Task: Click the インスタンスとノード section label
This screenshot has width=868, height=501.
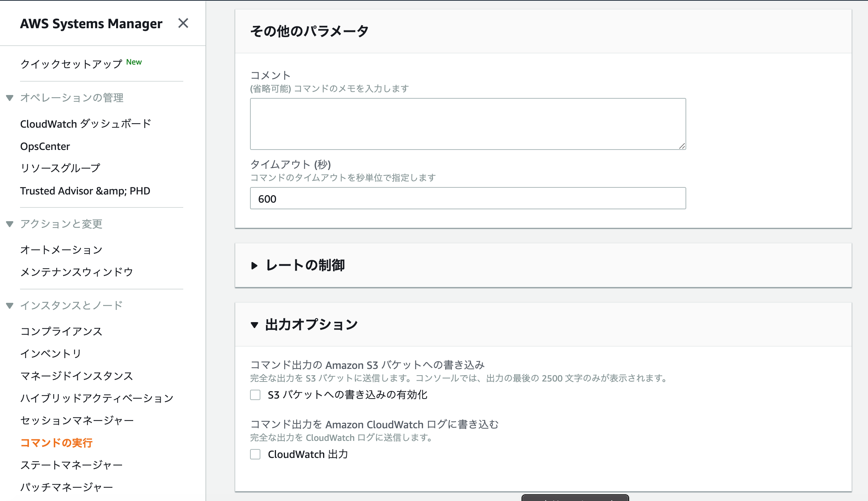Action: 72,305
